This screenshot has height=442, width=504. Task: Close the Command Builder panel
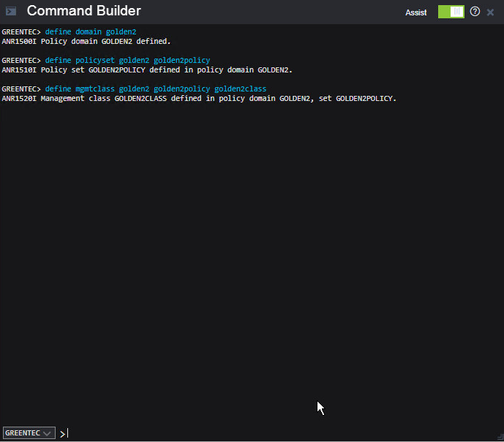click(491, 12)
